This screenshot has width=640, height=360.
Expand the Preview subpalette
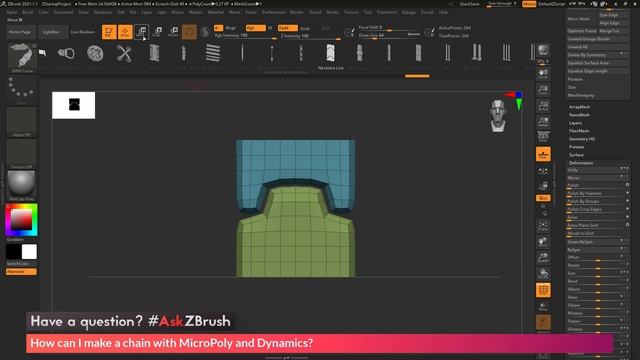point(576,147)
